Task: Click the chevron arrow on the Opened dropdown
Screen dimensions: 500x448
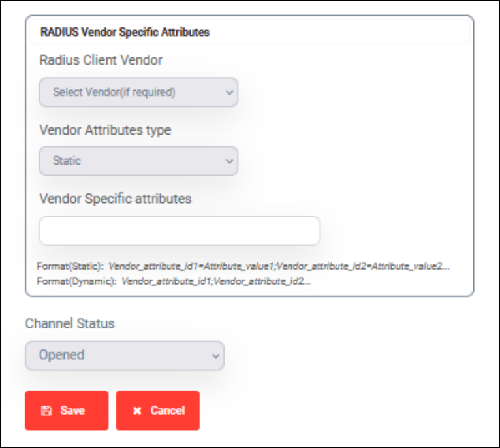Action: (x=215, y=356)
